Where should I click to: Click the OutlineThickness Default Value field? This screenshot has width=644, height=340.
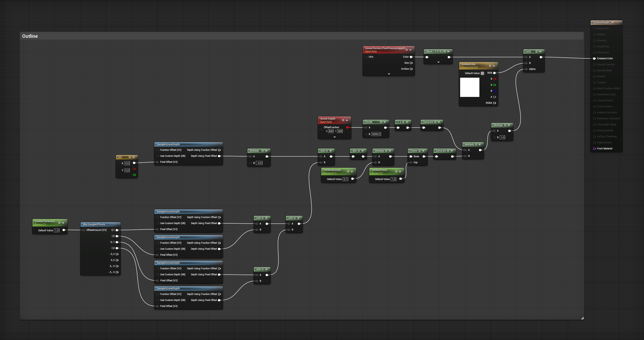coord(57,230)
